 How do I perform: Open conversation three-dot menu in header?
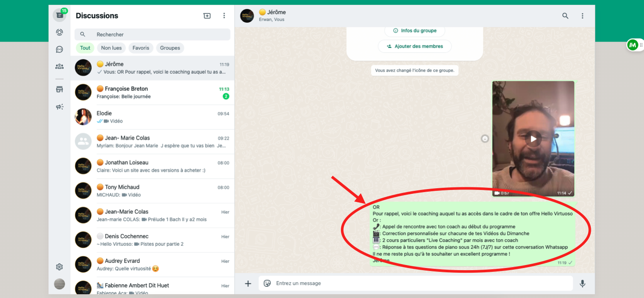tap(582, 16)
